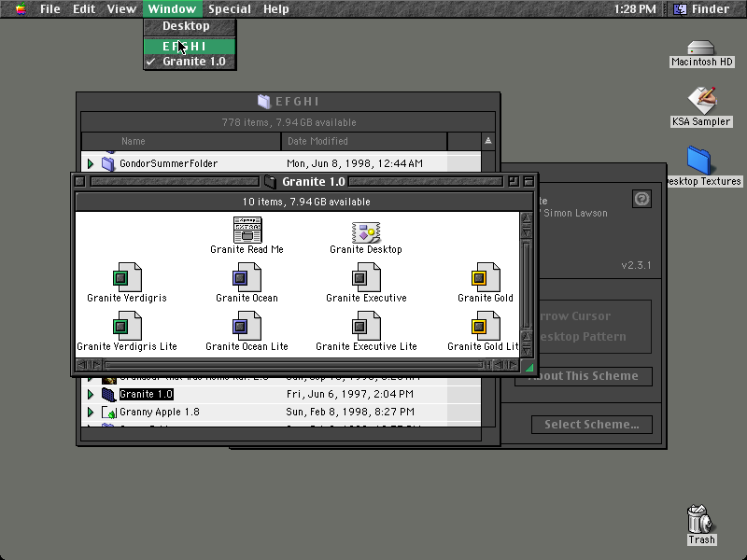This screenshot has width=747, height=560.
Task: Click the Arrow Cursor label in Kaleidoscope
Action: pos(573,316)
